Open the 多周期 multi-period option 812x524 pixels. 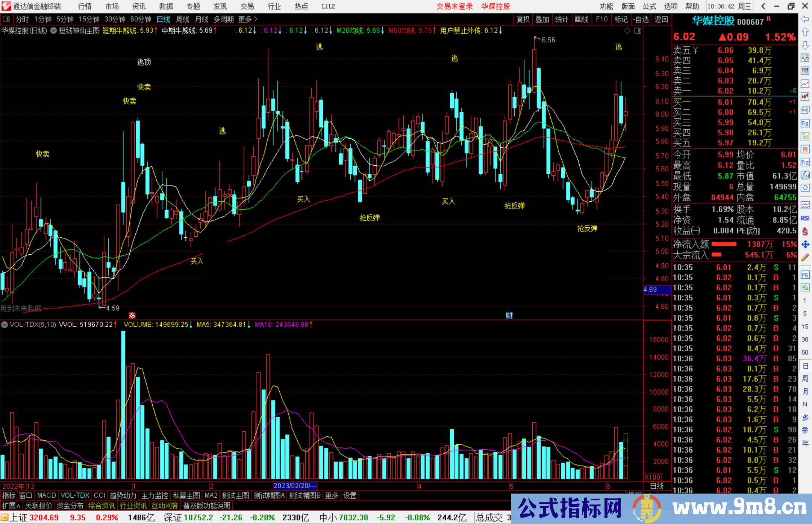pos(223,19)
